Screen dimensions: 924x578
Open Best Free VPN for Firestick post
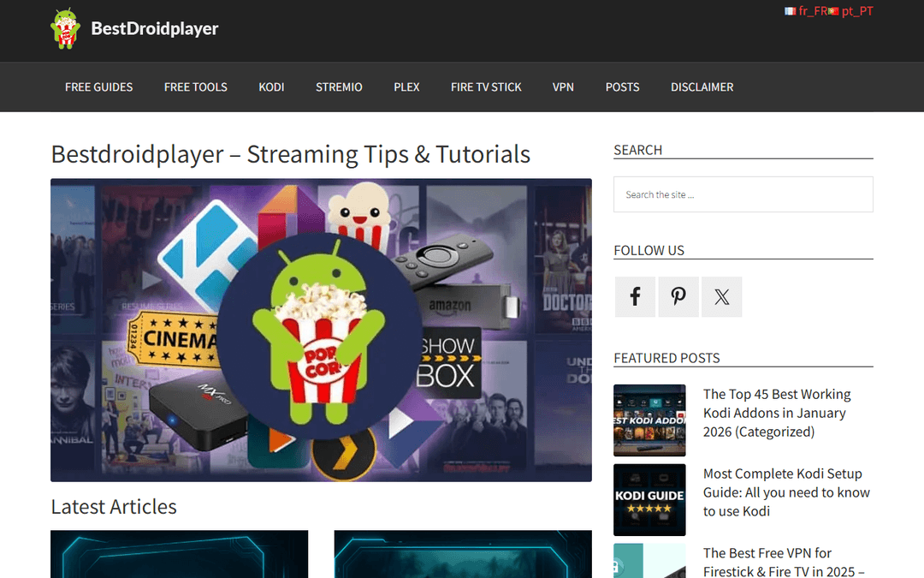point(784,562)
